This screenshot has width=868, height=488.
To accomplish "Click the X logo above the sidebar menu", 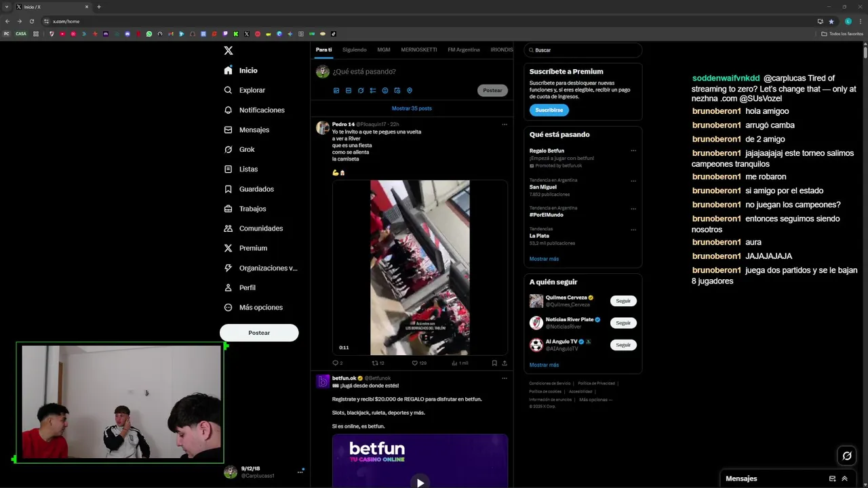I will (229, 50).
